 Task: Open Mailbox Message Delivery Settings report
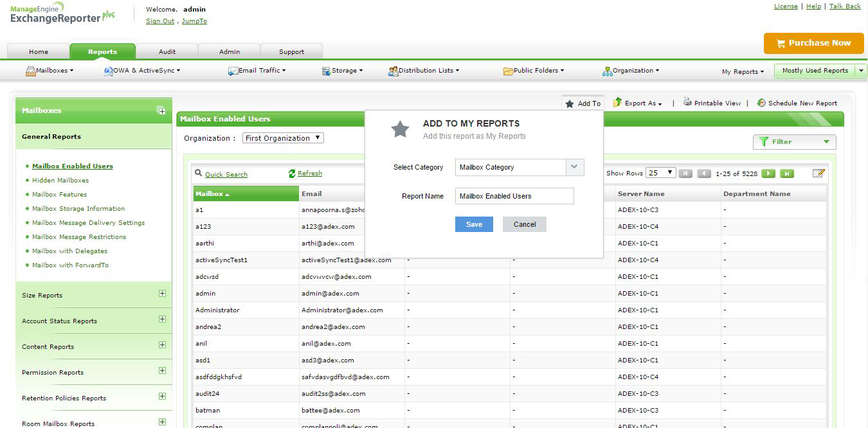(x=88, y=223)
